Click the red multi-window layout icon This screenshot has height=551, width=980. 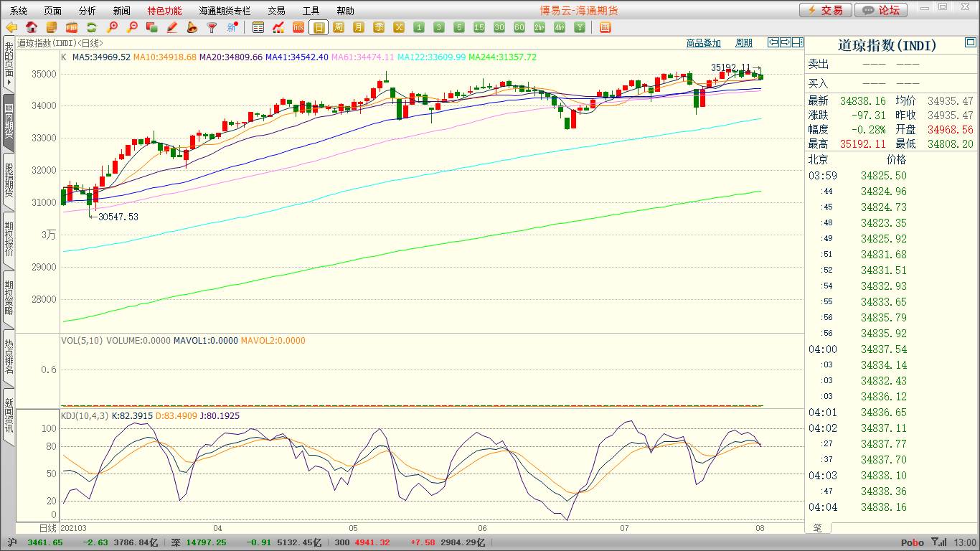click(x=606, y=27)
